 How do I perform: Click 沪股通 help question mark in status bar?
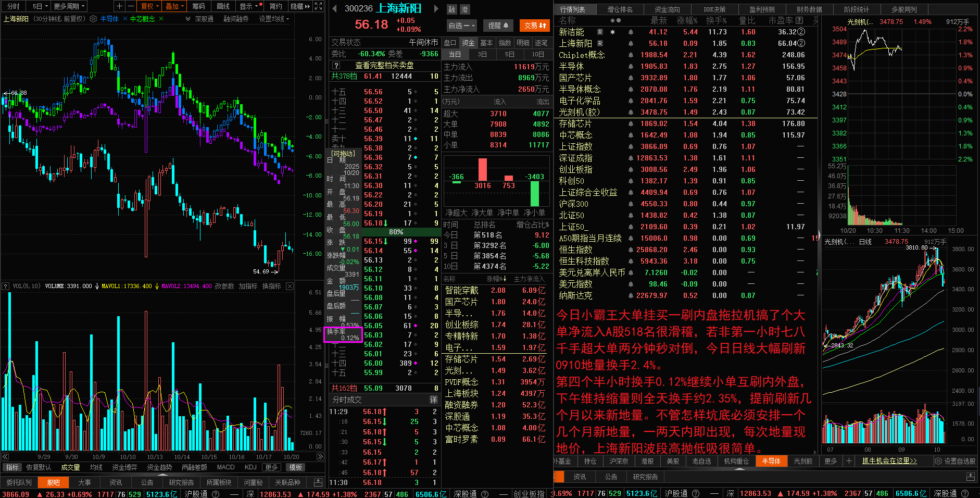click(216, 494)
